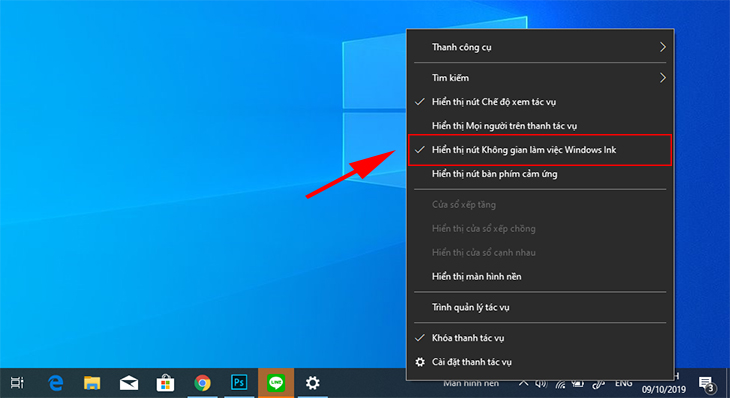This screenshot has width=730, height=398.
Task: Open Trình quản lý tác vụ
Action: pyautogui.click(x=540, y=307)
